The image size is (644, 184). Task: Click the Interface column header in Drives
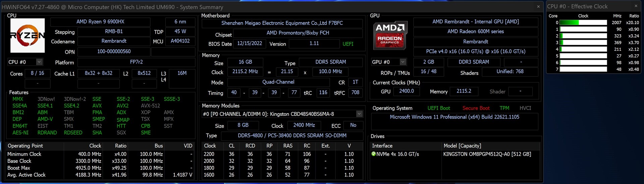[x=382, y=146]
